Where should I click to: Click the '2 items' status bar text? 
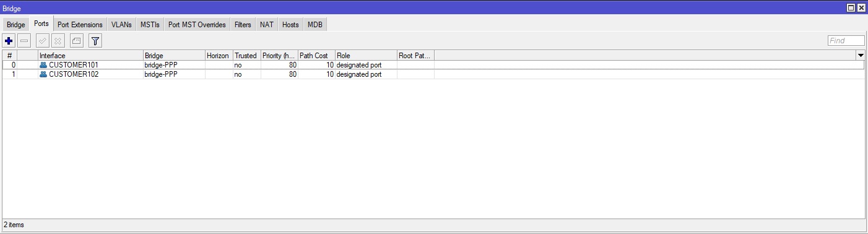point(14,225)
